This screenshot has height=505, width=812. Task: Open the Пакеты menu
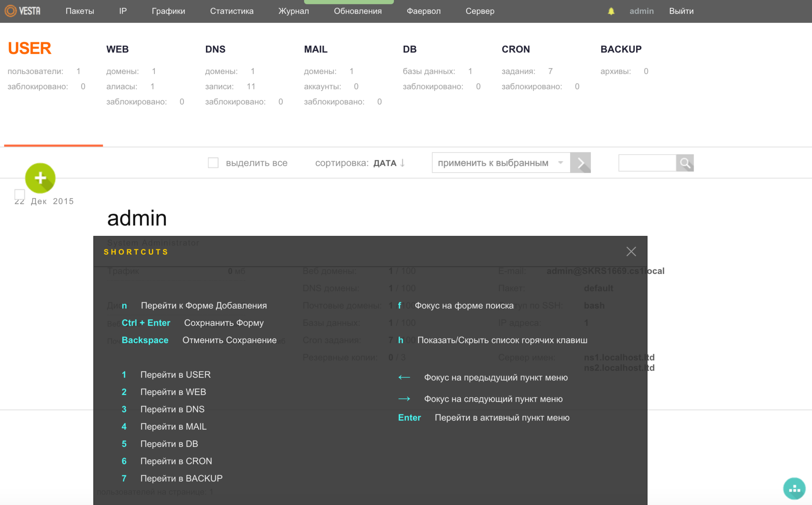(x=80, y=11)
